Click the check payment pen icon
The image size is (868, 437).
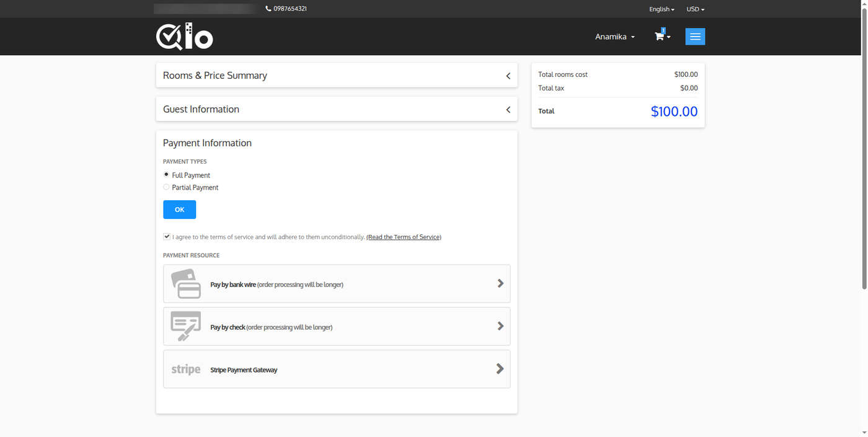point(186,326)
